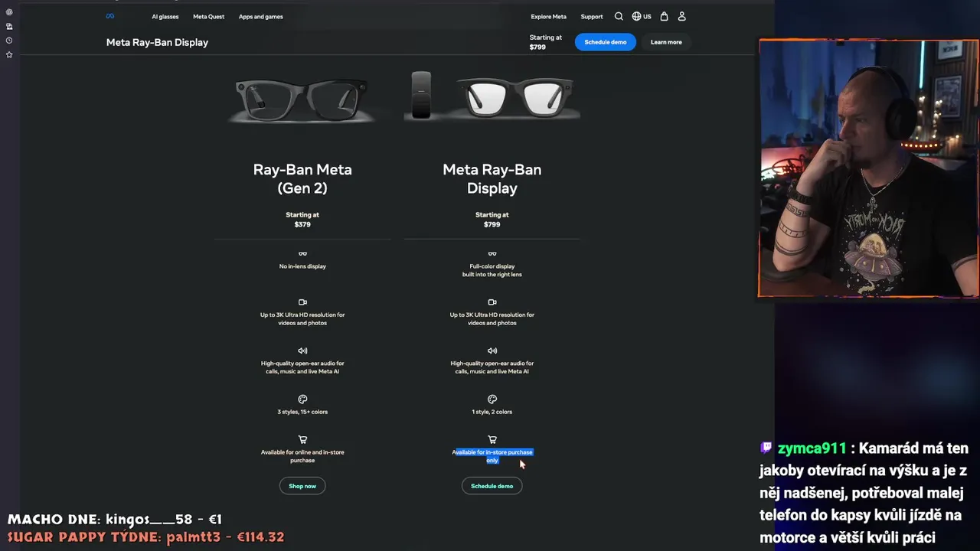Go to Support page
The width and height of the screenshot is (980, 551).
pyautogui.click(x=591, y=16)
